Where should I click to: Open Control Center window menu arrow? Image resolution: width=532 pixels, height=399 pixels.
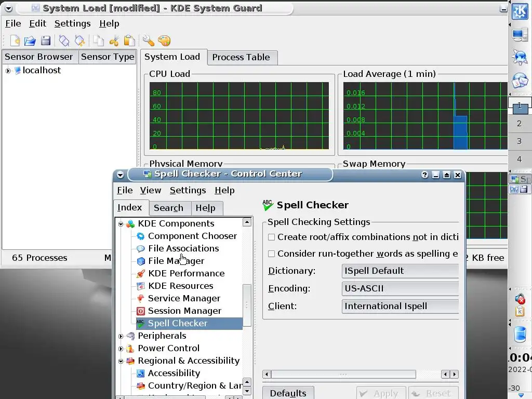120,175
